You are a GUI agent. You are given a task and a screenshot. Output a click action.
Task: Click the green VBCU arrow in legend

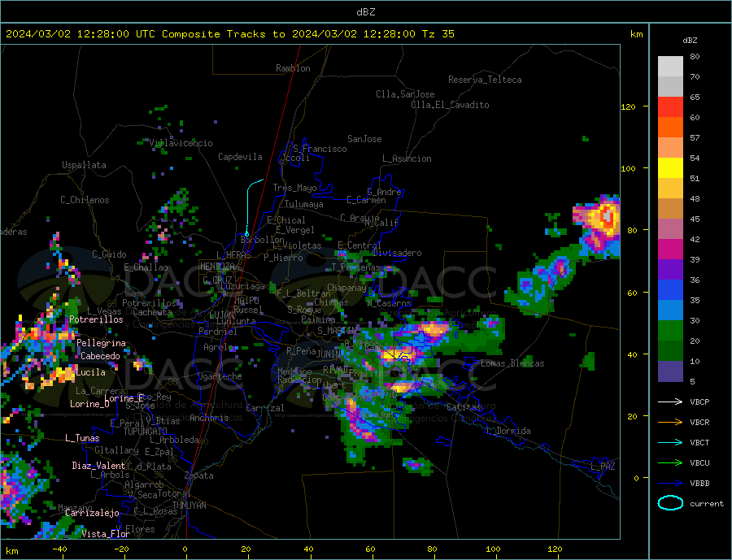pyautogui.click(x=670, y=463)
